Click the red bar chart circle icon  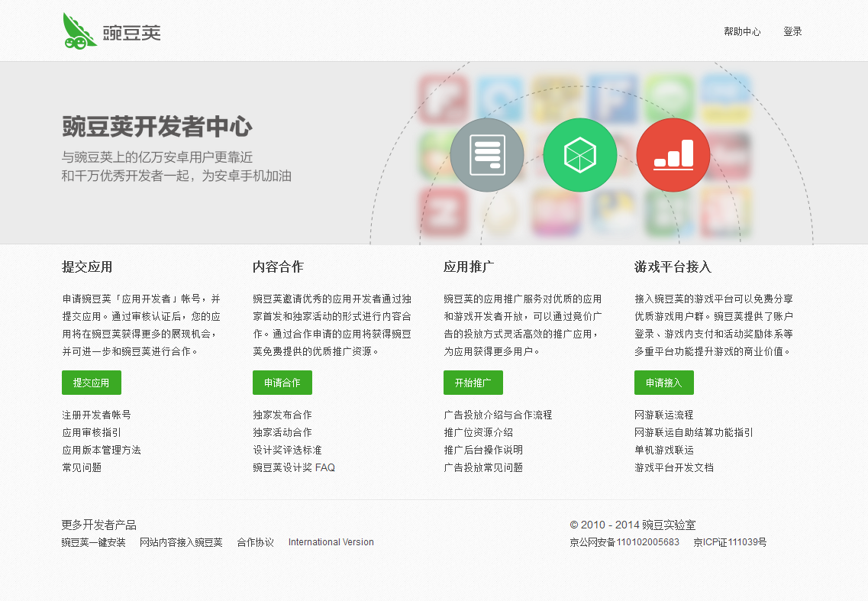tap(673, 155)
